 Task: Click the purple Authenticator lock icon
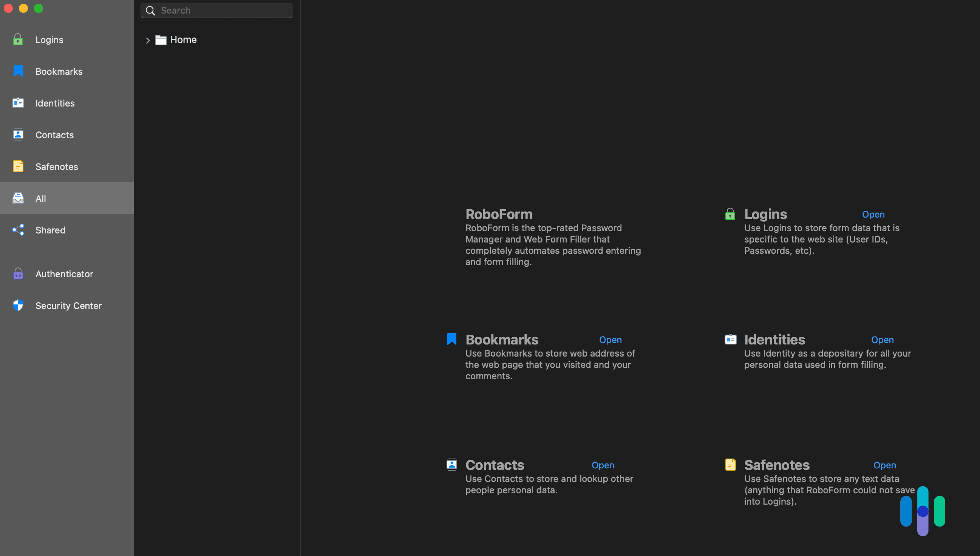pyautogui.click(x=18, y=274)
